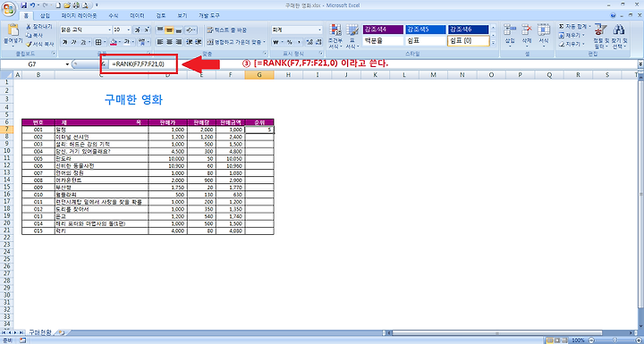The width and height of the screenshot is (644, 344).
Task: Select the 구매현황 sheet tab
Action: (40, 332)
